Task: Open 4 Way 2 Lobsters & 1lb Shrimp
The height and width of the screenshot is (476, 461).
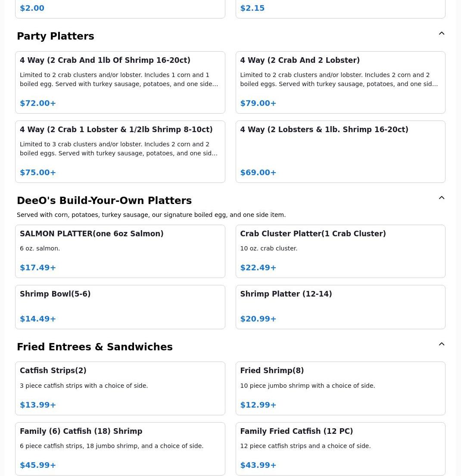Action: pyautogui.click(x=340, y=151)
